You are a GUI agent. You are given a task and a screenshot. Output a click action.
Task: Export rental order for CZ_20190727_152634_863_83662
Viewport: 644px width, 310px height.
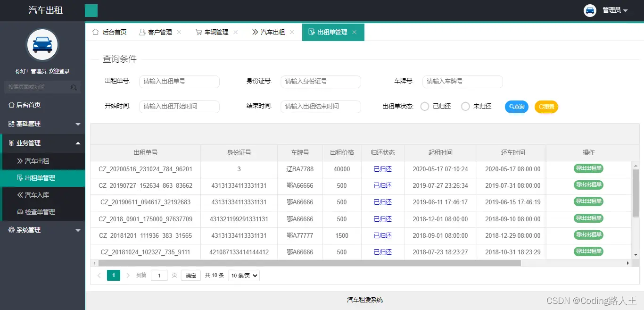tap(588, 184)
